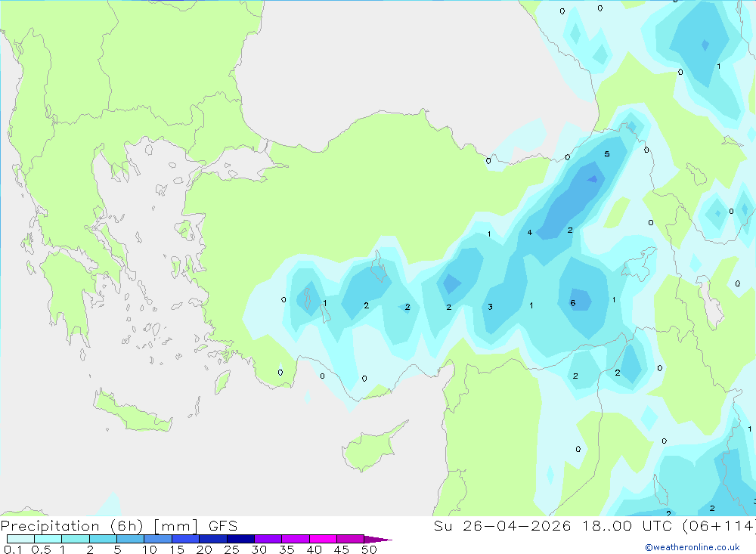The image size is (756, 554).
Task: Click the purple arrow tip past 50 on legend
Action: [378, 539]
